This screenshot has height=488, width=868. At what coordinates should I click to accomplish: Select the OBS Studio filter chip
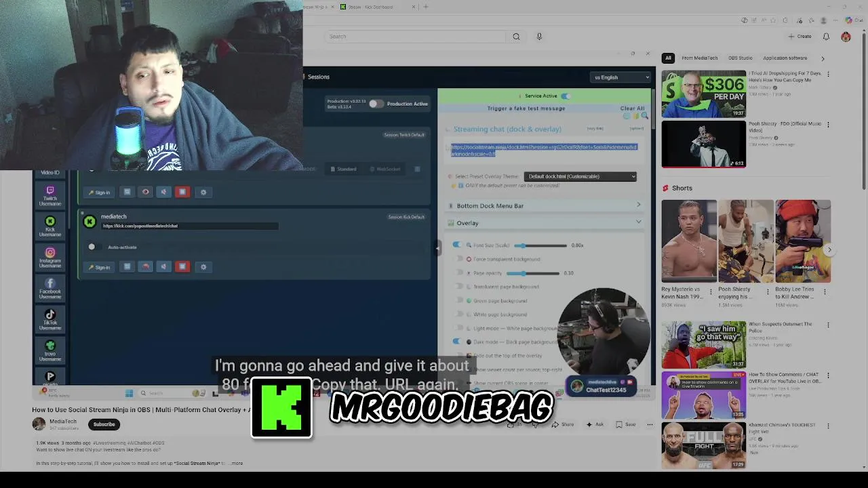pos(741,58)
